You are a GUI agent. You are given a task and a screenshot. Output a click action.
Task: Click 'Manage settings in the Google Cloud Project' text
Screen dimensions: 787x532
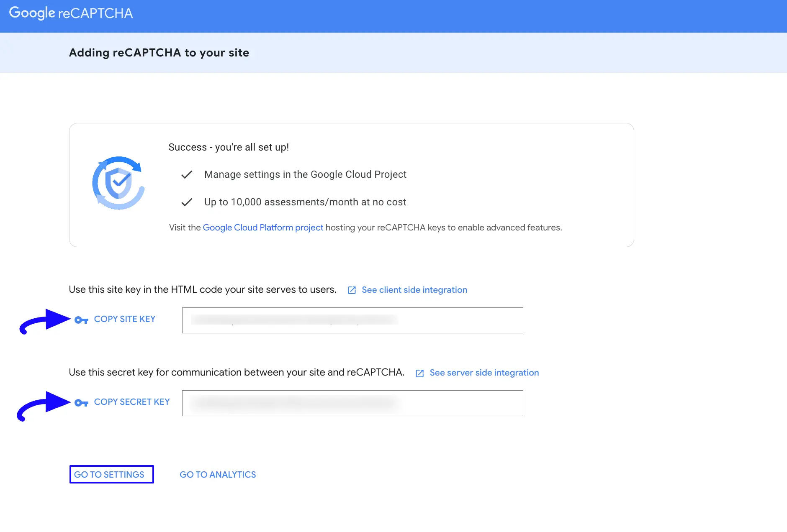pos(305,174)
